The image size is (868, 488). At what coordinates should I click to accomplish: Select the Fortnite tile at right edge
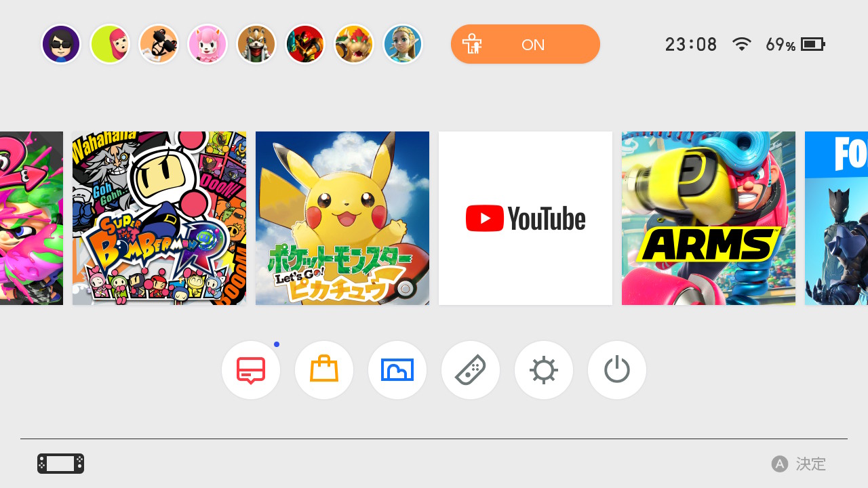tap(836, 218)
